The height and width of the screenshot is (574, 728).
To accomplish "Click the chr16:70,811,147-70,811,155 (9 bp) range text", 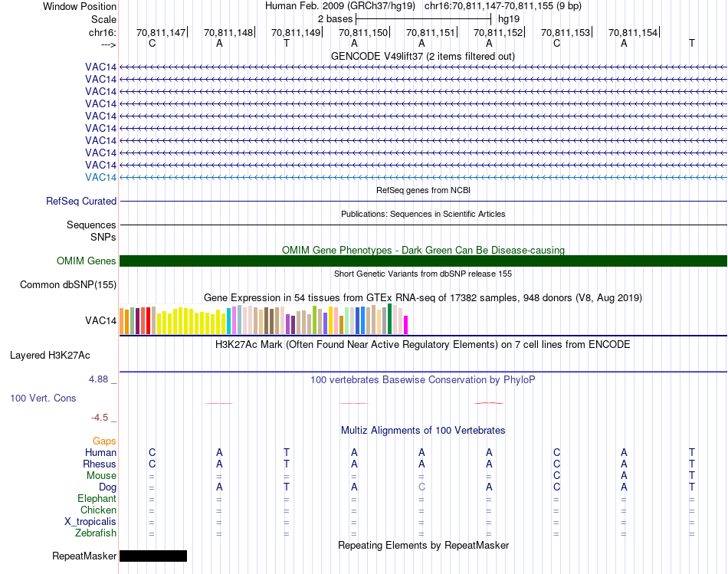I will pos(503,6).
